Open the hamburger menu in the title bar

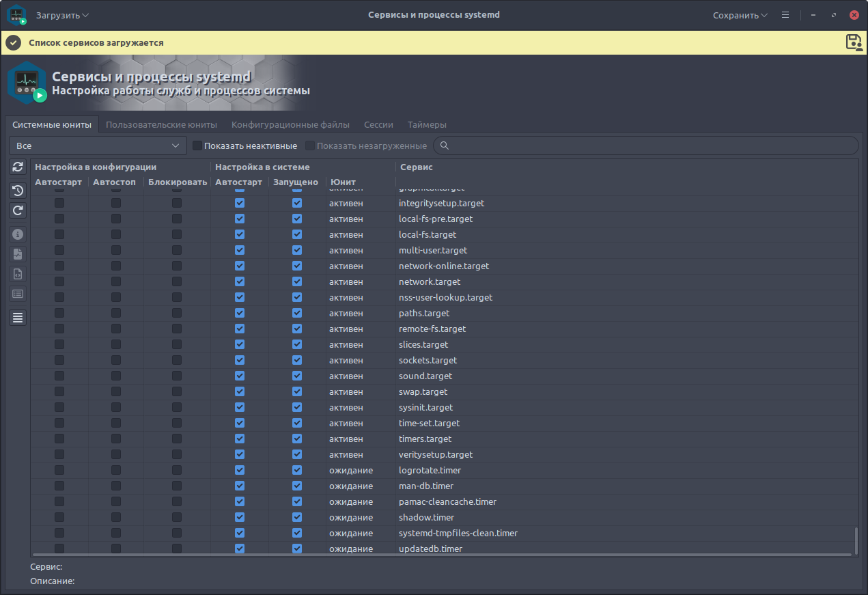785,15
